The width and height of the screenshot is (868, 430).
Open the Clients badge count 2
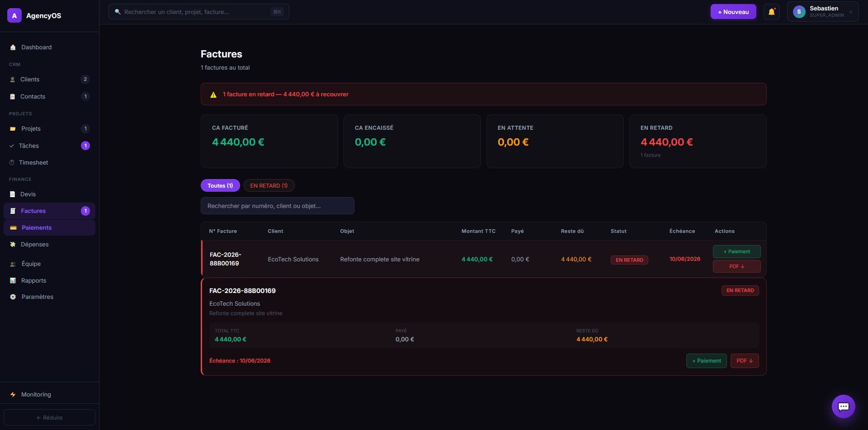tap(85, 79)
